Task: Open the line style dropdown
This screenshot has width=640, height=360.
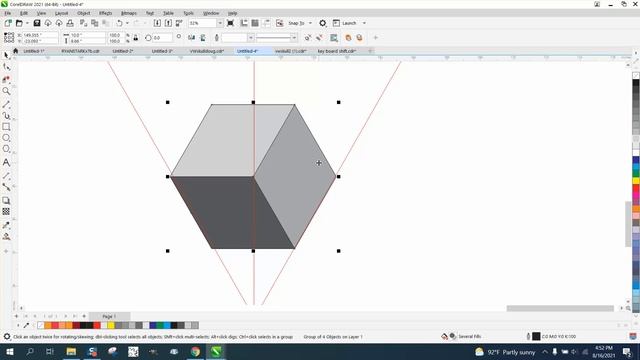Action: [294, 38]
